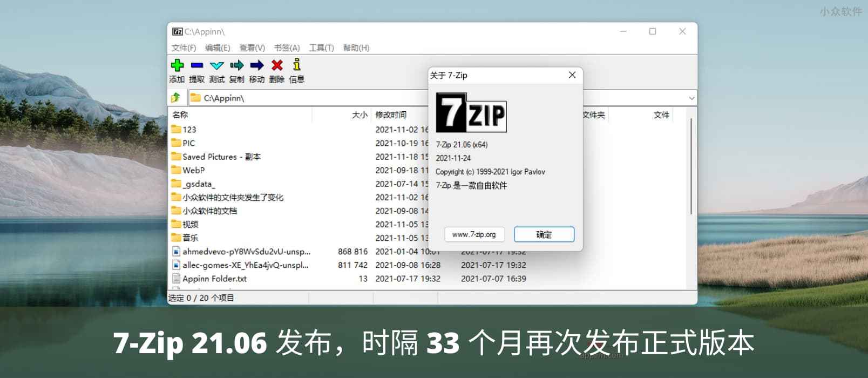Click the vertical scrollbar of file list
The height and width of the screenshot is (378, 868).
(691, 167)
